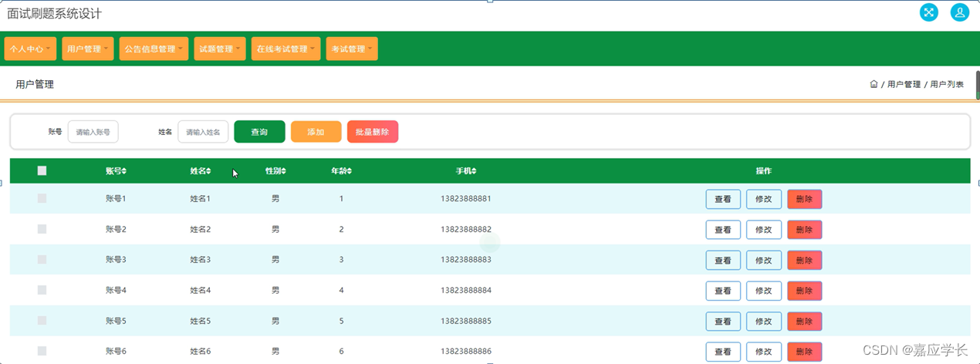Screen dimensions: 980x364
Task: Click 修改 for row 账号4
Action: pyautogui.click(x=764, y=291)
